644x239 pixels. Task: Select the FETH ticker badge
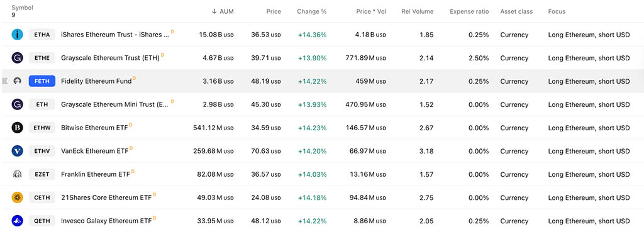pyautogui.click(x=42, y=81)
